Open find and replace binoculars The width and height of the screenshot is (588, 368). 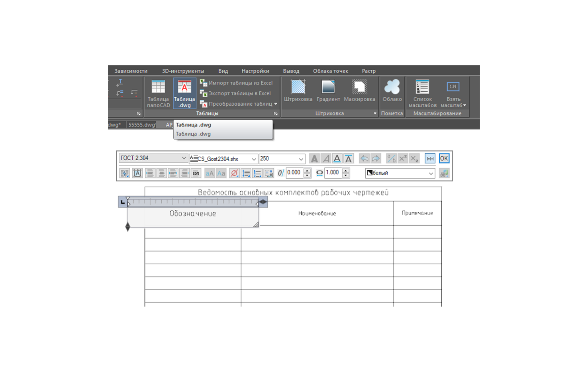[x=444, y=173]
